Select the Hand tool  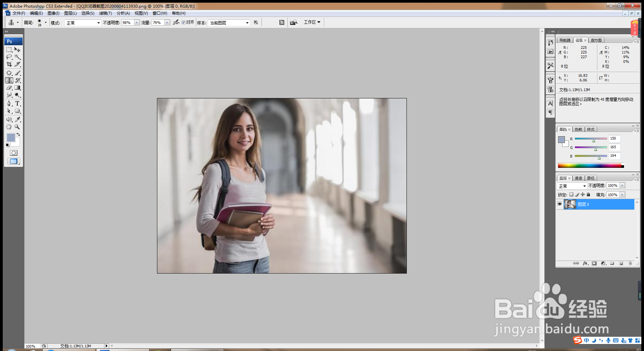[x=9, y=127]
